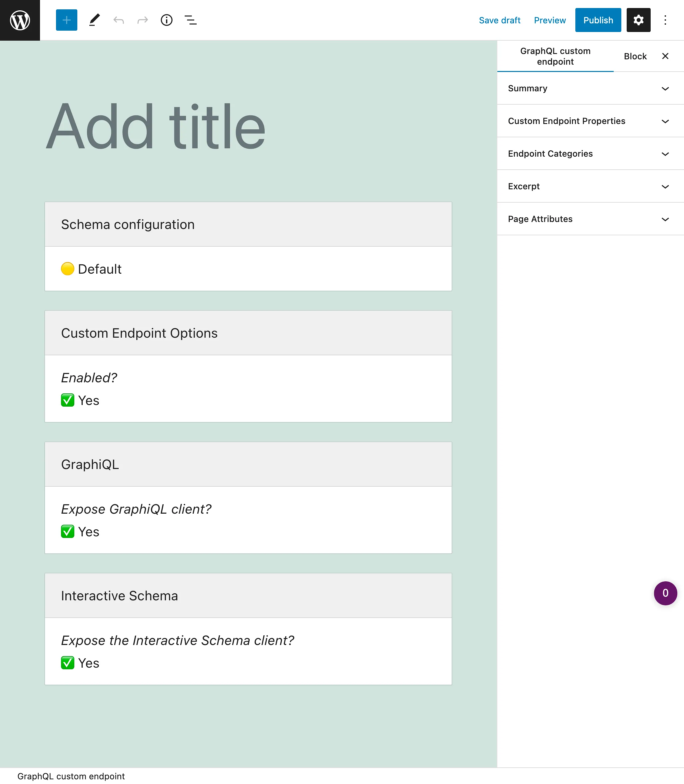Click the Publish button
The image size is (684, 784).
click(x=598, y=20)
